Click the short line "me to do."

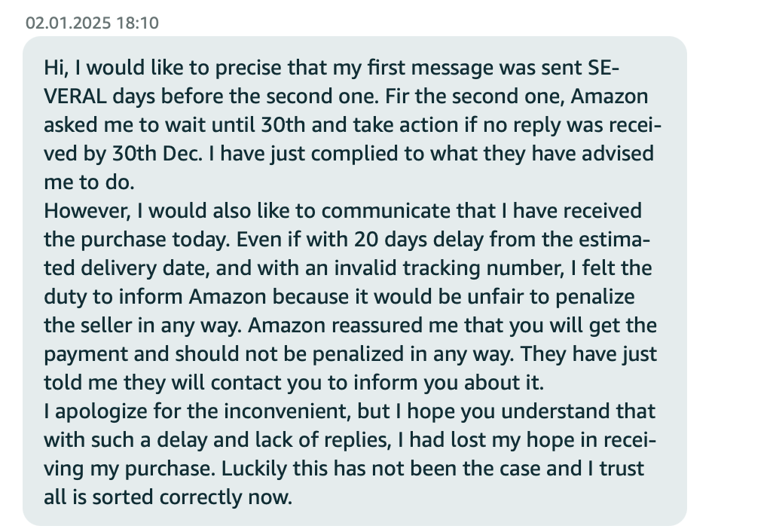point(89,182)
